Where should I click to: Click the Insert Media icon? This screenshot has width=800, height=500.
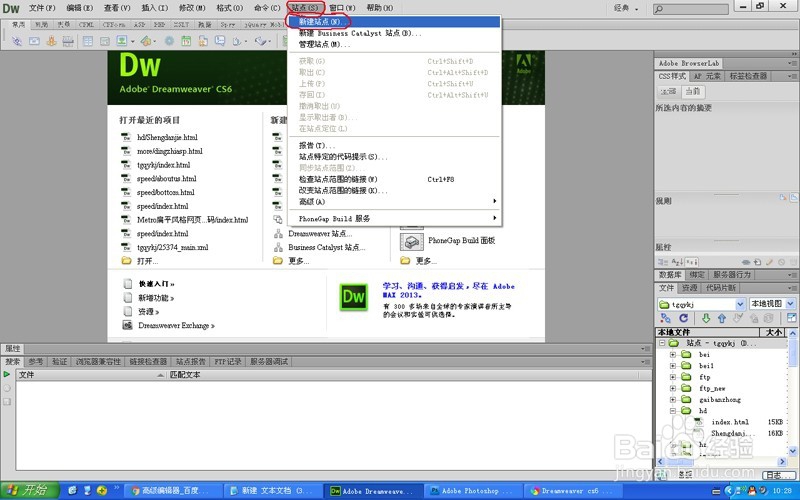(146, 41)
